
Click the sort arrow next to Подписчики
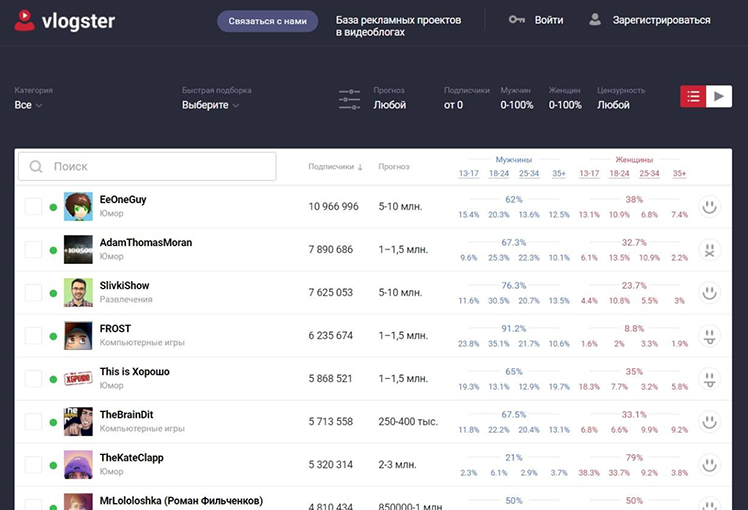tap(360, 167)
